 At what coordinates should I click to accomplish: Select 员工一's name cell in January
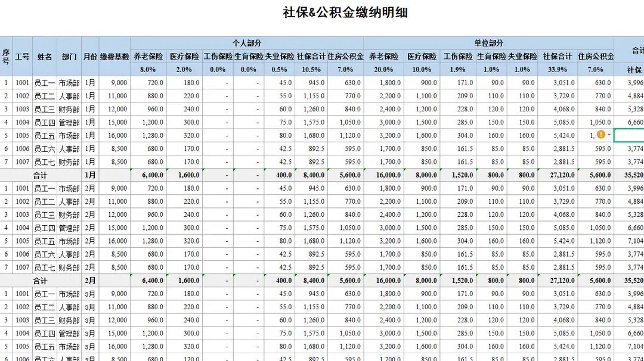tap(44, 83)
